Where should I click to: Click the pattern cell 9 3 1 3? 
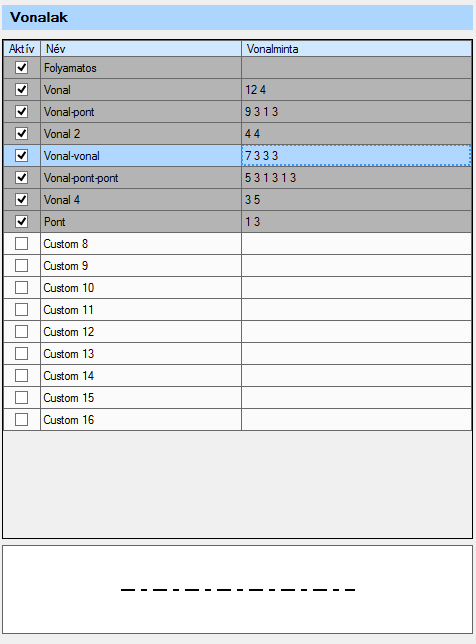tap(356, 112)
